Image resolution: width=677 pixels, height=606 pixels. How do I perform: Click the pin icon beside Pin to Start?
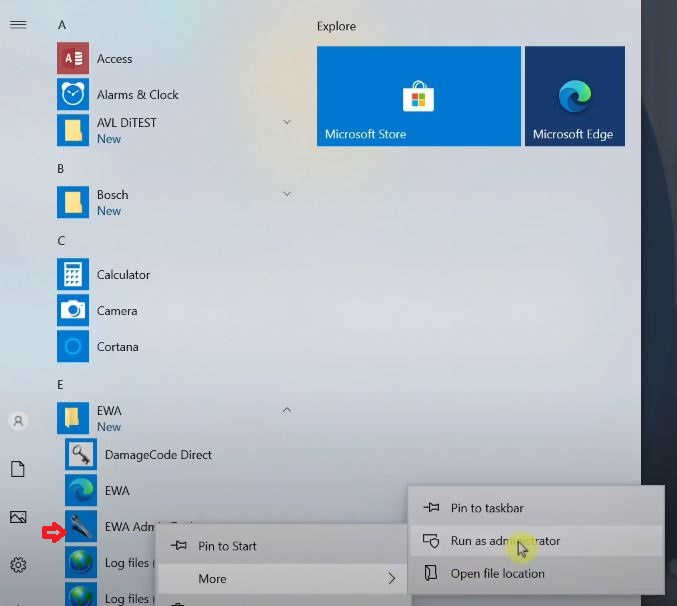(179, 546)
